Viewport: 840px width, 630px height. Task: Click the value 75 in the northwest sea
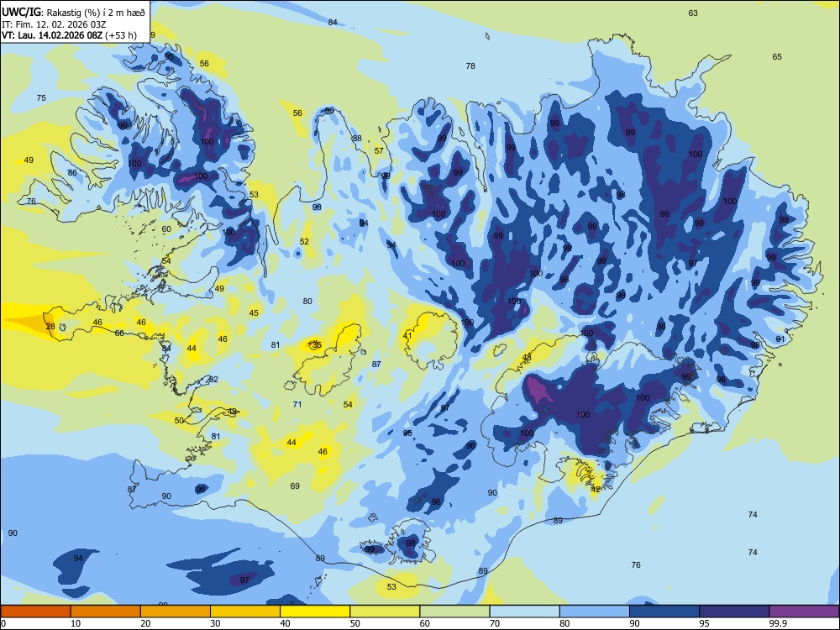click(x=41, y=97)
